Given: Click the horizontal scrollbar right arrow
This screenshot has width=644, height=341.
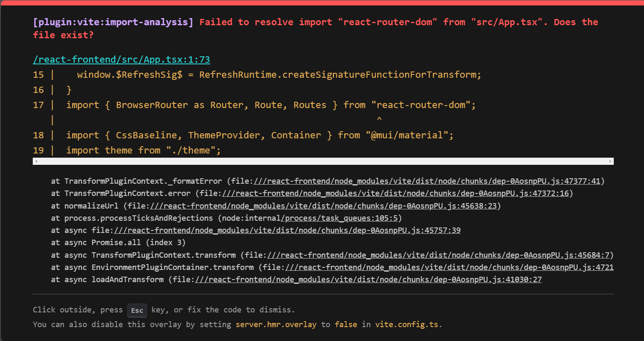Looking at the screenshot, I should pyautogui.click(x=610, y=161).
